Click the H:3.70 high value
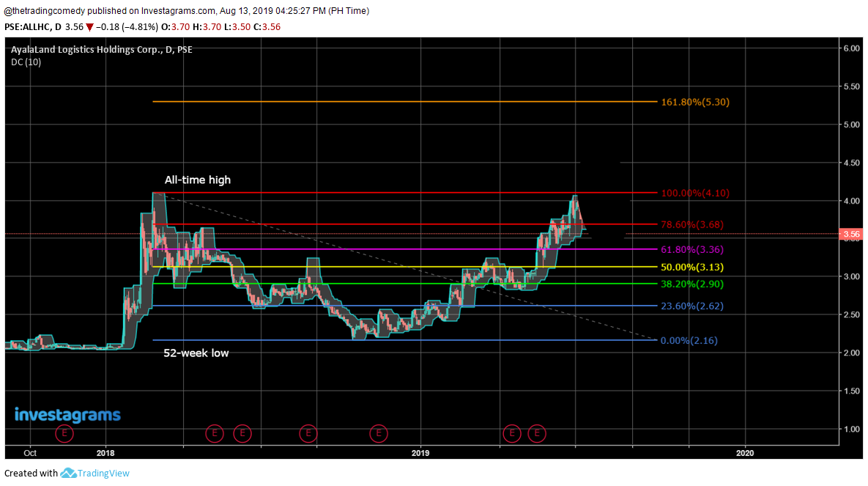 207,27
